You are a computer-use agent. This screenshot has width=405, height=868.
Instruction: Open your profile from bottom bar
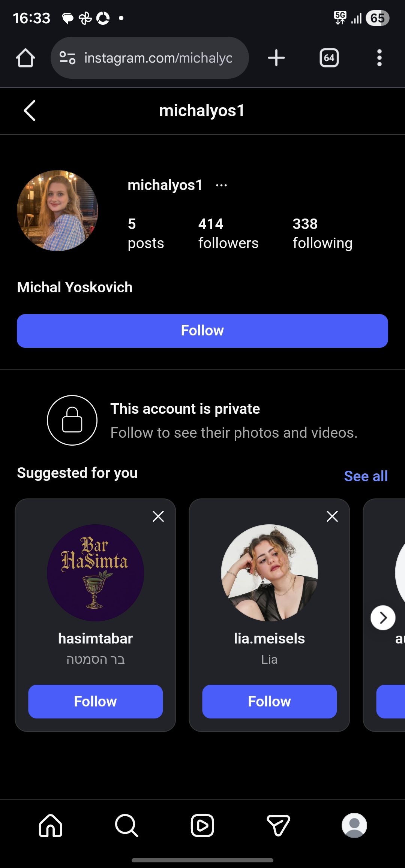(354, 826)
